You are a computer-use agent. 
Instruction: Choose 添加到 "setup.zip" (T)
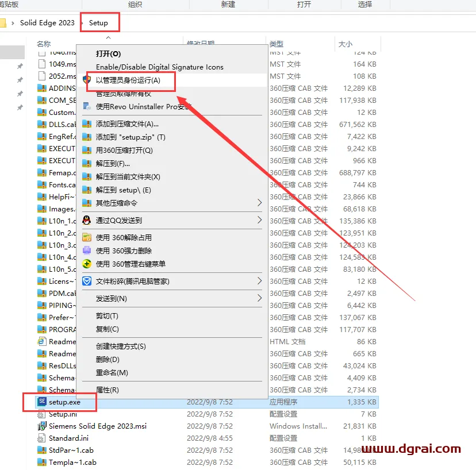tap(130, 137)
